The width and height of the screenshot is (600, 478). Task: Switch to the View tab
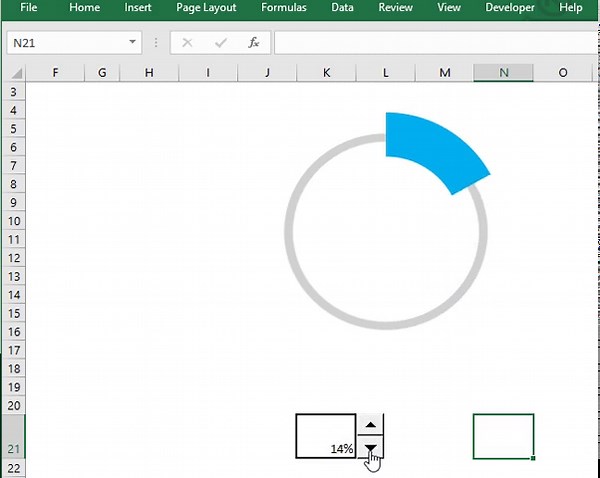coord(449,8)
